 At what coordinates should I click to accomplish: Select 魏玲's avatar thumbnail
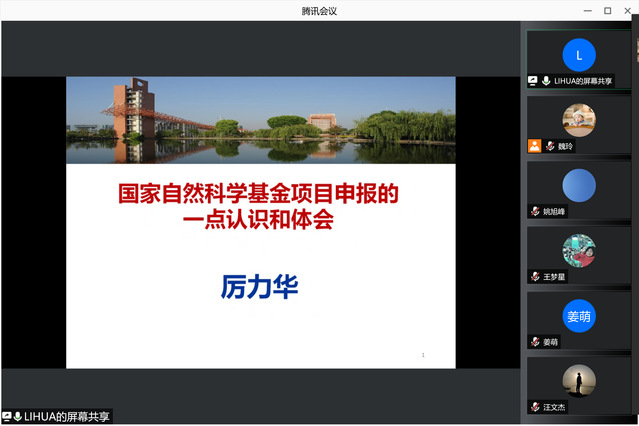(x=579, y=120)
